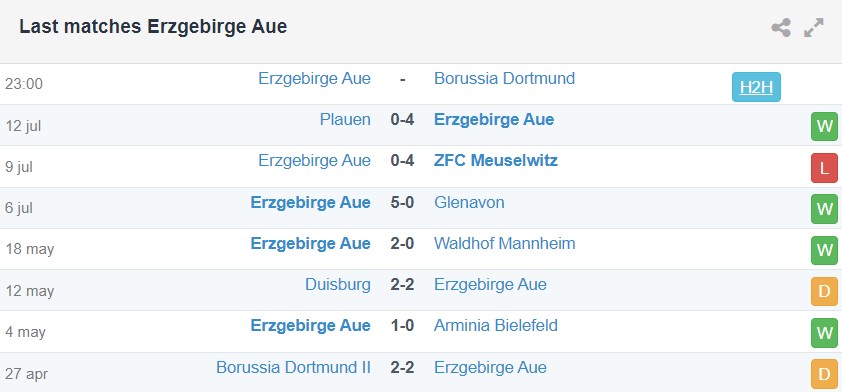
Task: Click red L badge for ZFC Meuselwitz match
Action: pyautogui.click(x=824, y=168)
